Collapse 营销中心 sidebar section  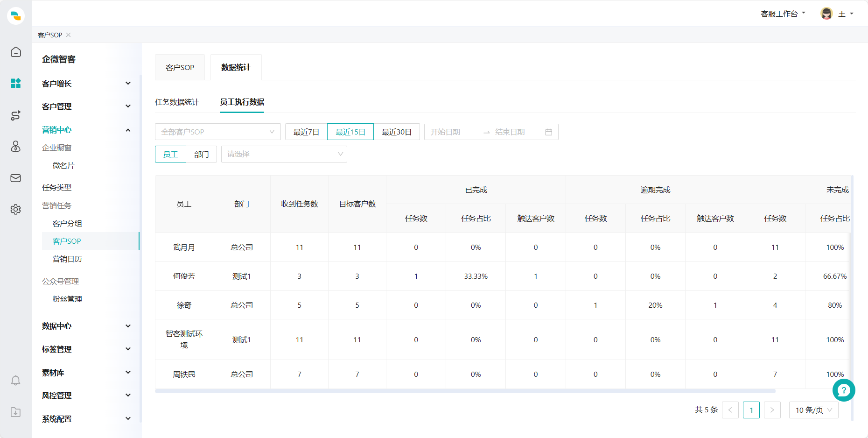tap(86, 130)
